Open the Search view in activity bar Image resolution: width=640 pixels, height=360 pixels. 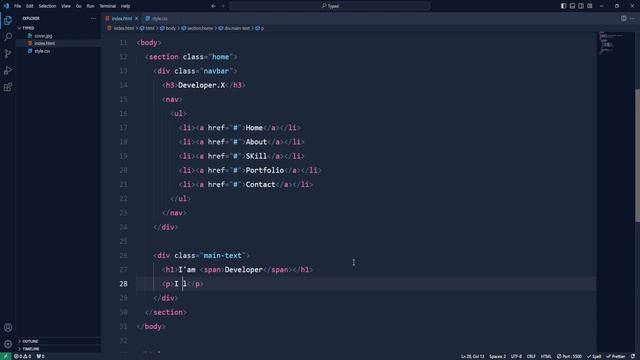point(8,37)
